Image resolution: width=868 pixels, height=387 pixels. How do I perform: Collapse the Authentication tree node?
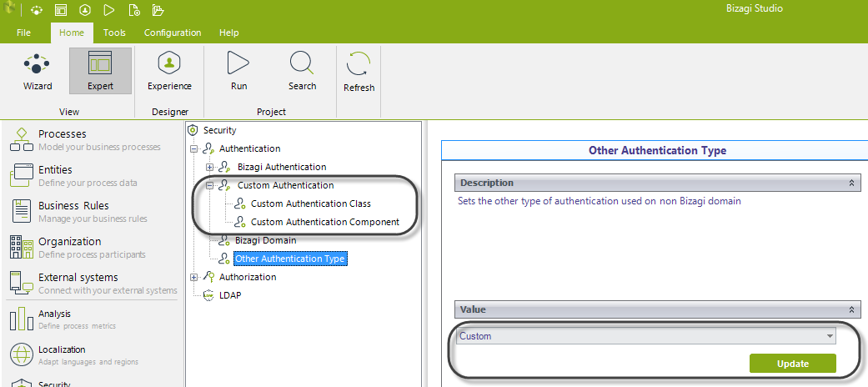tap(193, 149)
